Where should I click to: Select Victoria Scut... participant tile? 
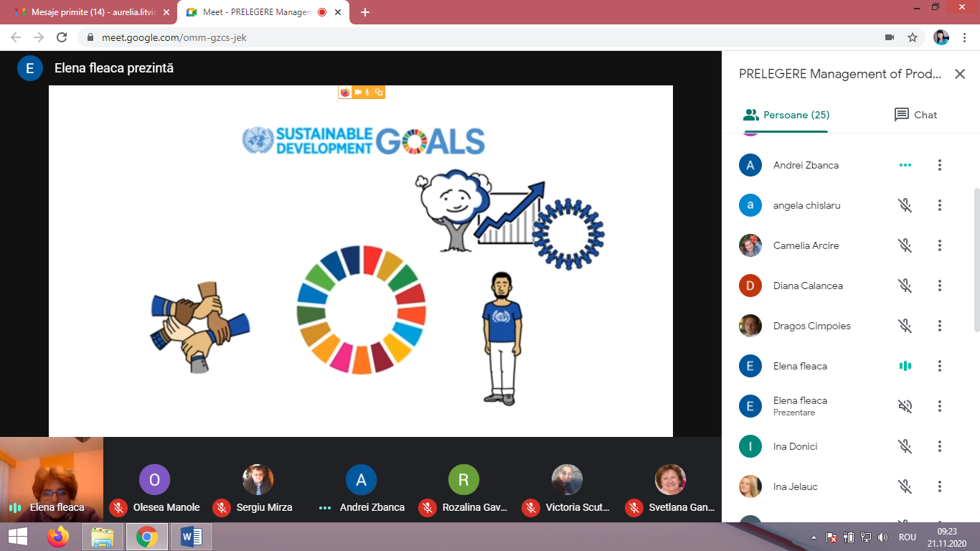(x=567, y=479)
